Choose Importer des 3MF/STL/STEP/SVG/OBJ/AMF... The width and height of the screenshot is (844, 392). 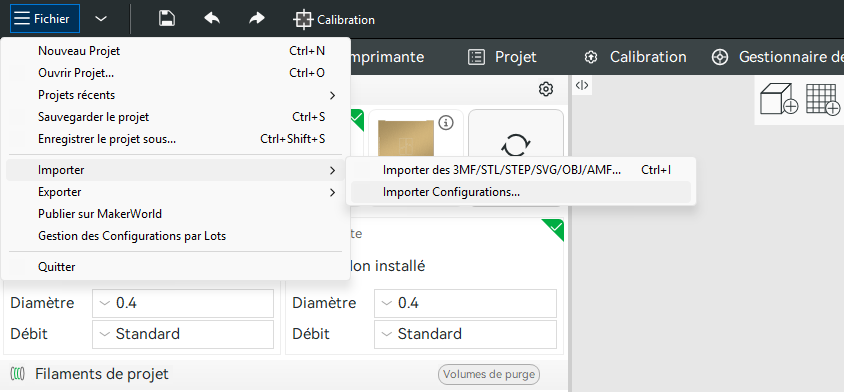[x=521, y=170]
